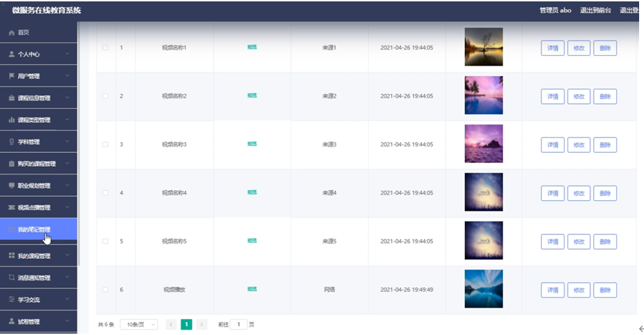The width and height of the screenshot is (644, 335).
Task: Tick the checkbox for row 4 视频名称4
Action: point(105,193)
